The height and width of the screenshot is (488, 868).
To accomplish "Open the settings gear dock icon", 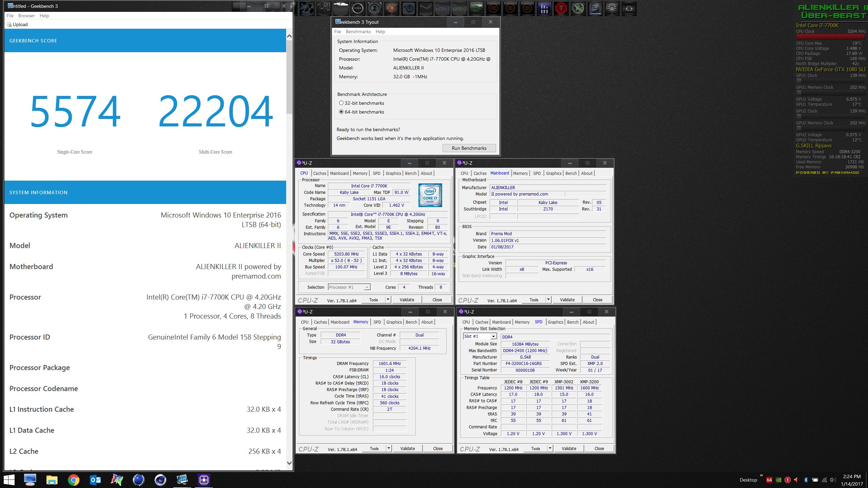I will pos(612,8).
